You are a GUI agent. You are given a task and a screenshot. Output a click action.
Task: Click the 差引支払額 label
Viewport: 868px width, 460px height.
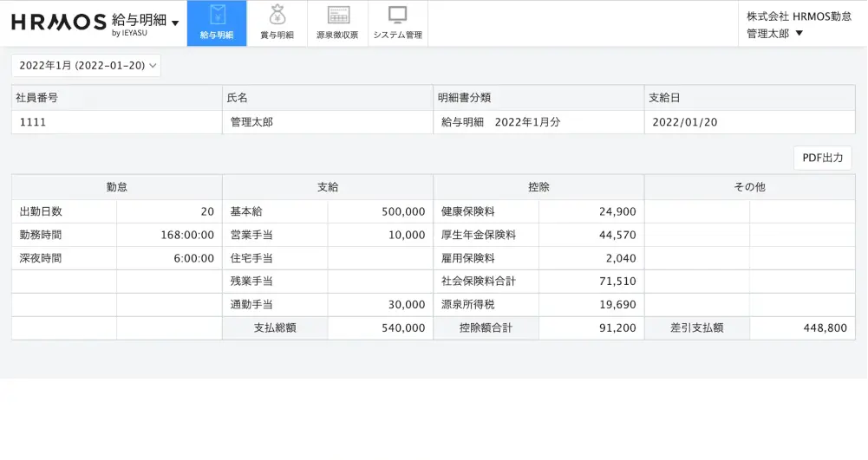tap(697, 327)
